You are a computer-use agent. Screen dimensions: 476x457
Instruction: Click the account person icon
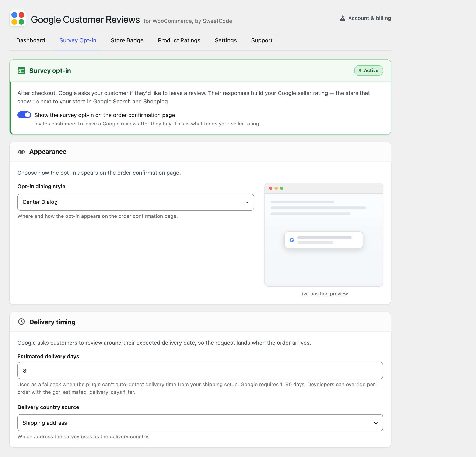pyautogui.click(x=342, y=18)
